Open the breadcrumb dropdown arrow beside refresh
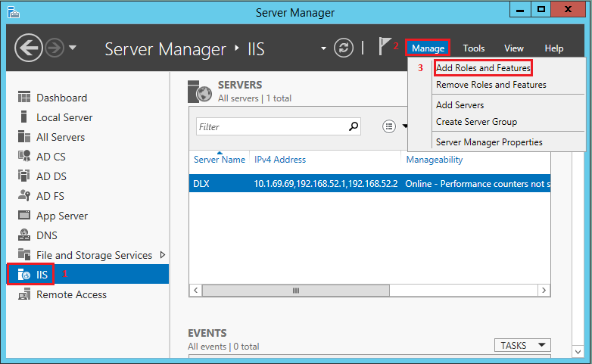The height and width of the screenshot is (364, 592). click(x=324, y=48)
